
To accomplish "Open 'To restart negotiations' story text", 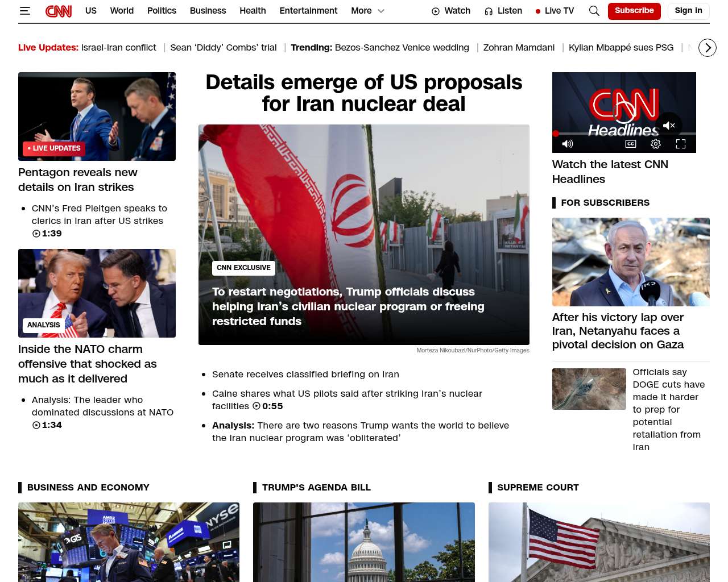I will click(348, 306).
